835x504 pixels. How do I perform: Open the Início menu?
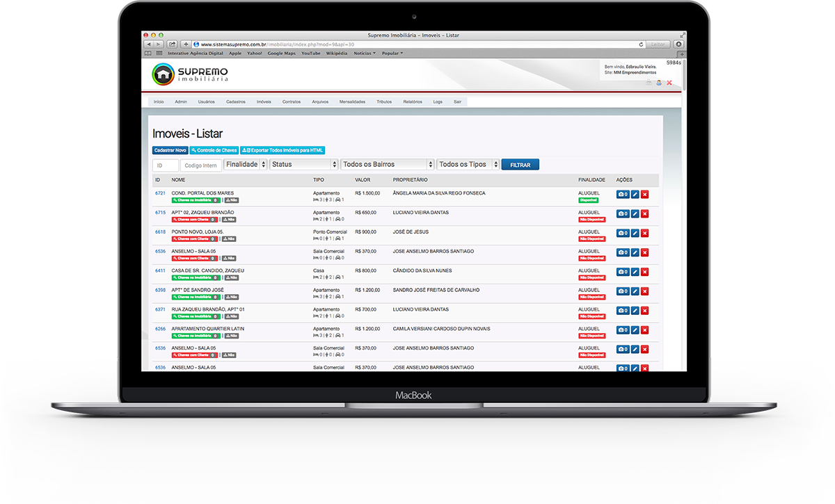(x=159, y=101)
